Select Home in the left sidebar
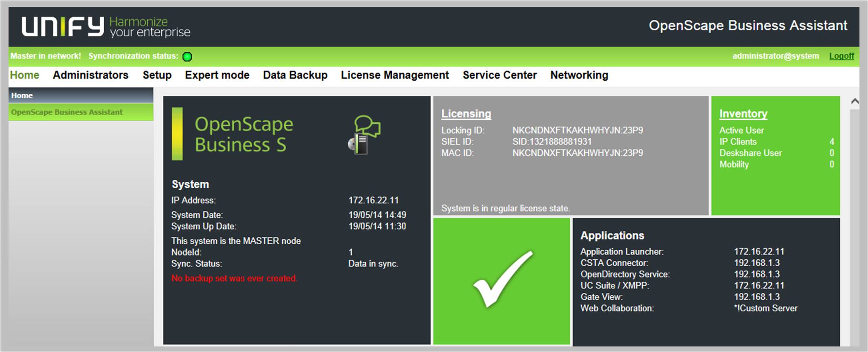This screenshot has width=868, height=352. coord(81,96)
